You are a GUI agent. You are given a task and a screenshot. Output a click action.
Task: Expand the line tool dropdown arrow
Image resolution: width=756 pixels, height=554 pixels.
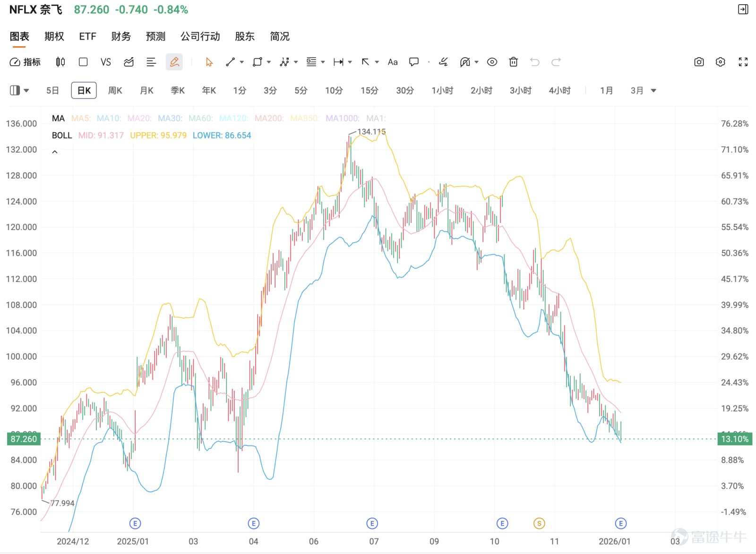pyautogui.click(x=242, y=62)
